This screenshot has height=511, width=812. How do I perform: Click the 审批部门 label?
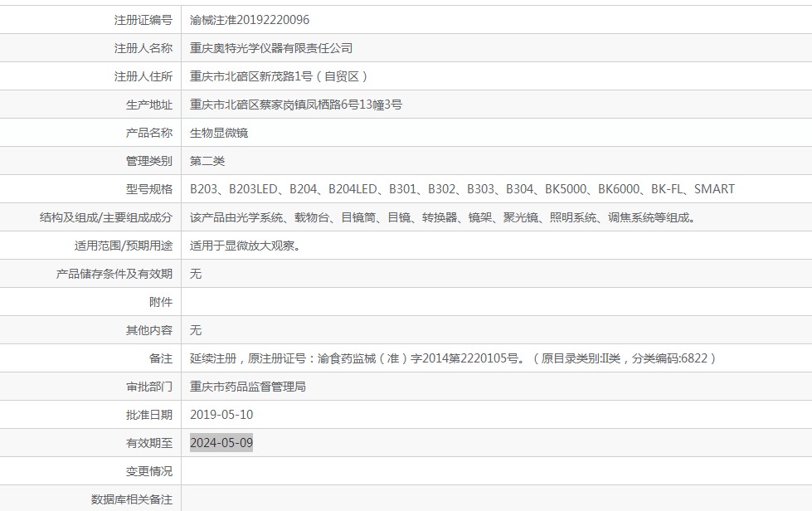(x=148, y=387)
